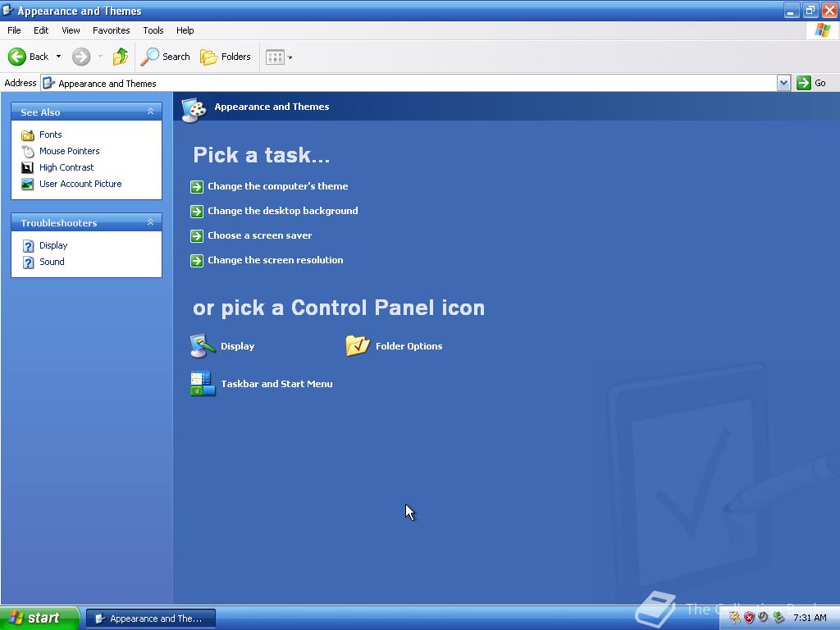The width and height of the screenshot is (840, 630).
Task: Open the Windows start button
Action: pyautogui.click(x=39, y=619)
